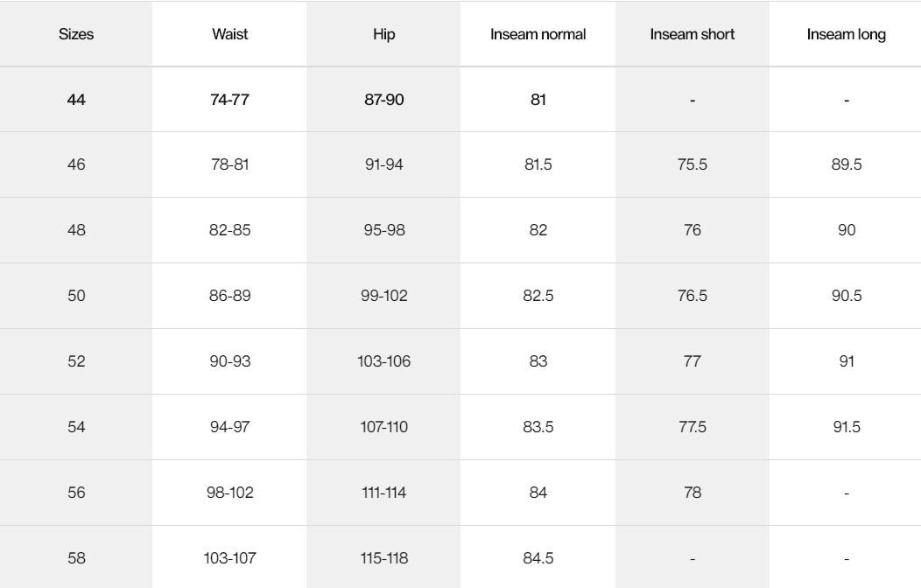Select the Inseam short column header
The height and width of the screenshot is (588, 921).
tap(692, 34)
